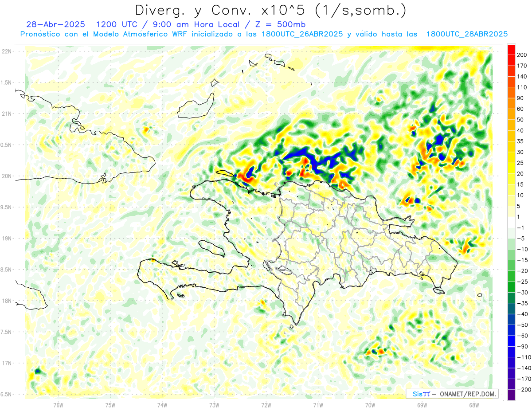This screenshot has height=411, width=532.
Task: Click the colorbar value '110'
Action: click(523, 87)
